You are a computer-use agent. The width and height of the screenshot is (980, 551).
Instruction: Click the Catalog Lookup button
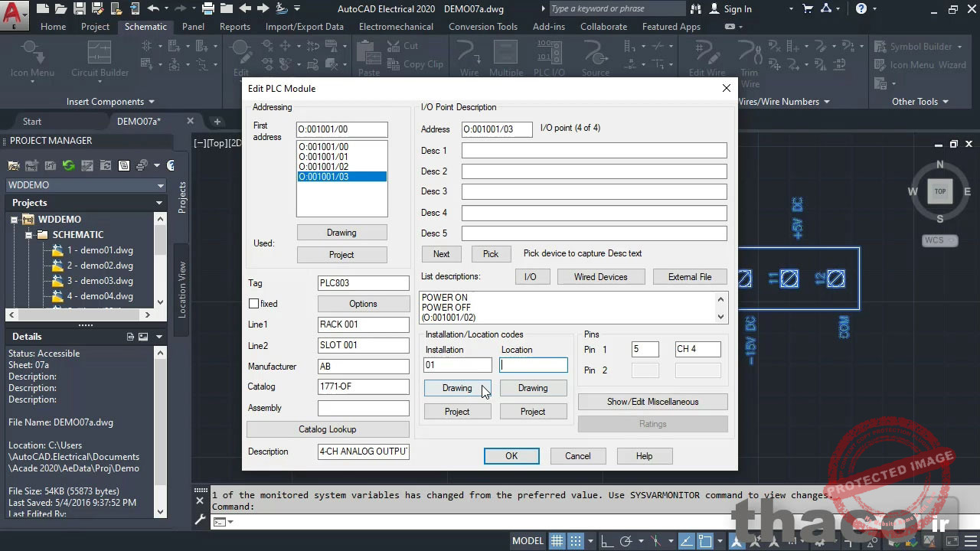327,429
